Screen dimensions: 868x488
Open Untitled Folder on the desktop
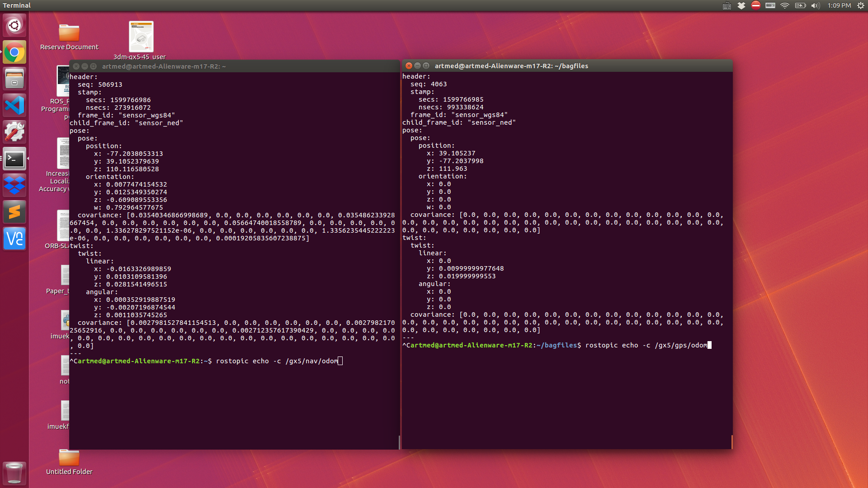69,458
